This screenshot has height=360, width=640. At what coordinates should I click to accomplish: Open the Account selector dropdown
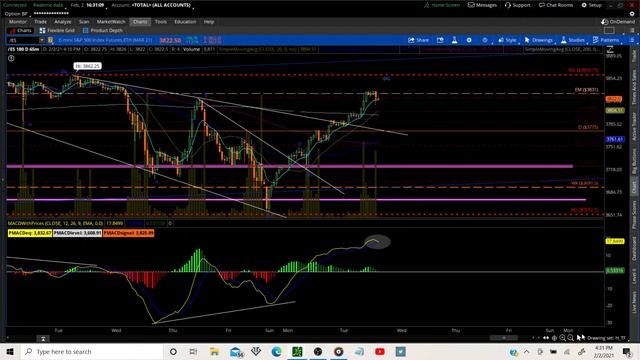(151, 5)
